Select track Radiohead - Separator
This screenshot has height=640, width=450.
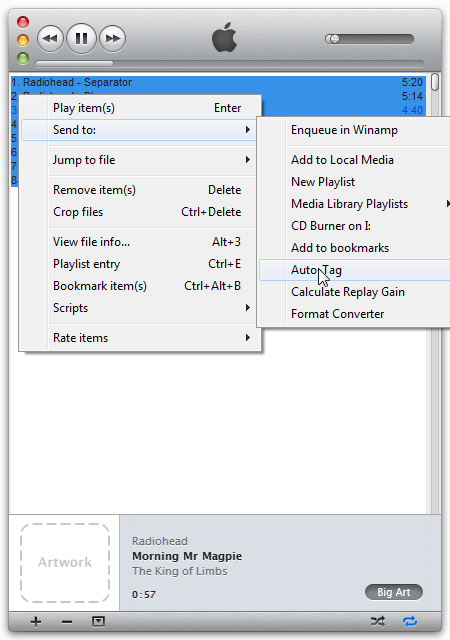point(218,82)
